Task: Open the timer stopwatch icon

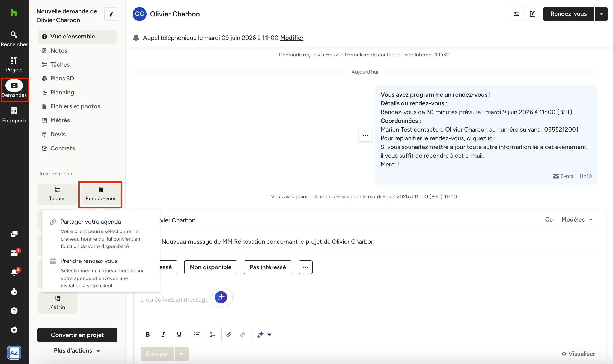Action: click(14, 291)
